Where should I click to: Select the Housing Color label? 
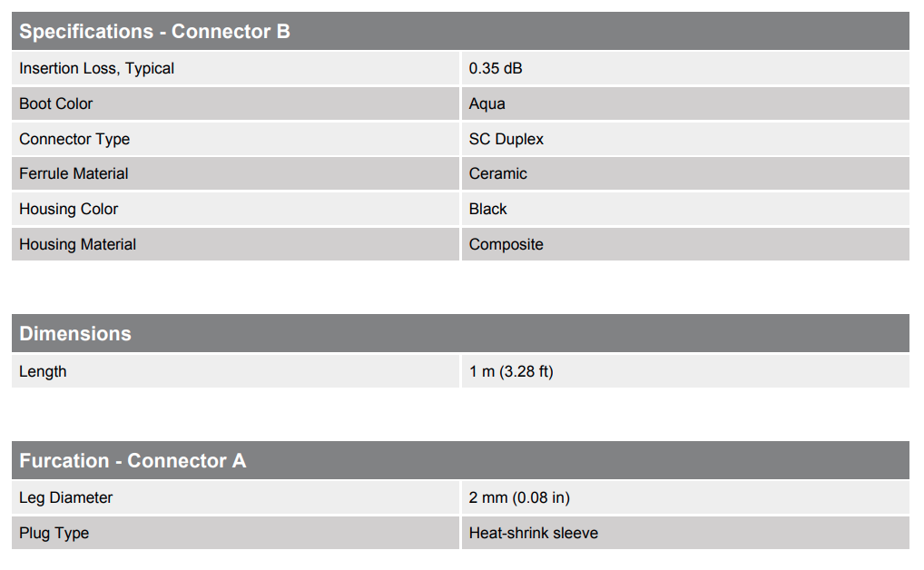(68, 210)
